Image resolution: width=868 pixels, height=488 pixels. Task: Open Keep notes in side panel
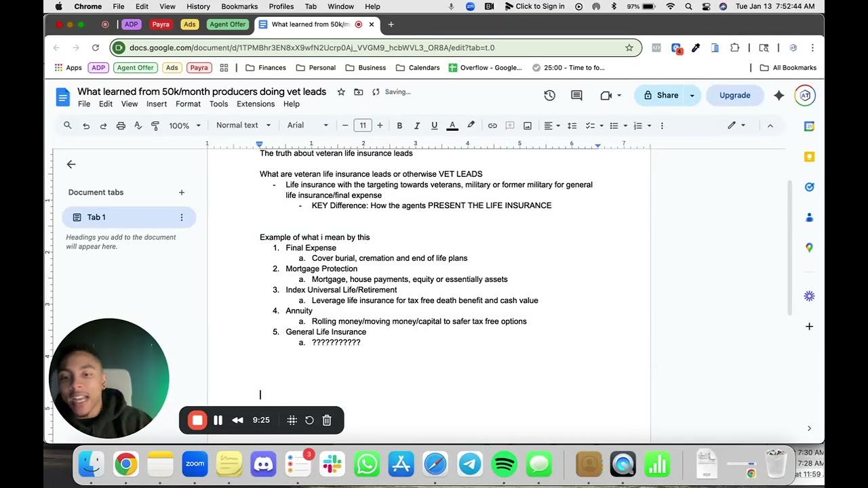coord(809,157)
